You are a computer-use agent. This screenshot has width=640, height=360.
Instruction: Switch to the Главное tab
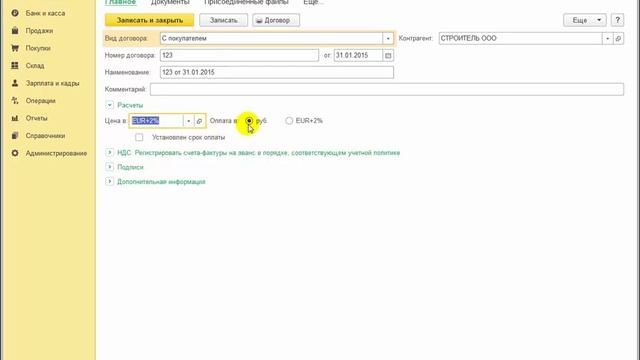click(120, 2)
